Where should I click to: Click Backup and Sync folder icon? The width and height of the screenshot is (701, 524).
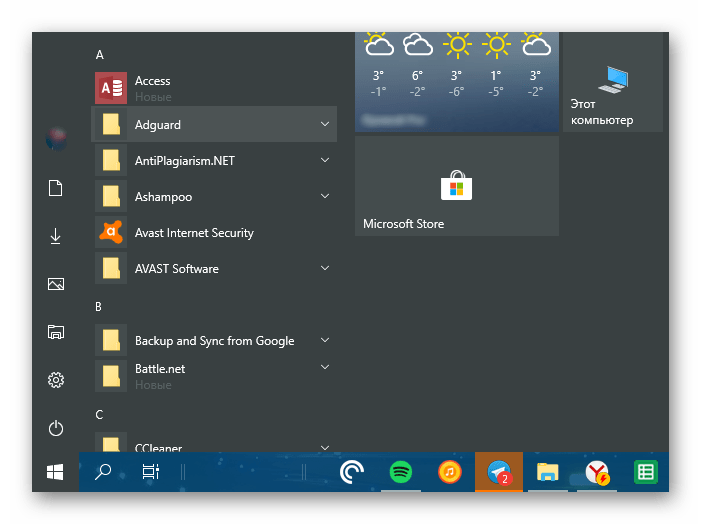111,340
